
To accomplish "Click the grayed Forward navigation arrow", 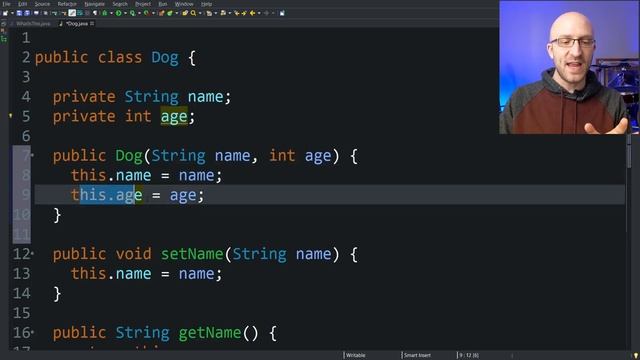I will [x=267, y=13].
